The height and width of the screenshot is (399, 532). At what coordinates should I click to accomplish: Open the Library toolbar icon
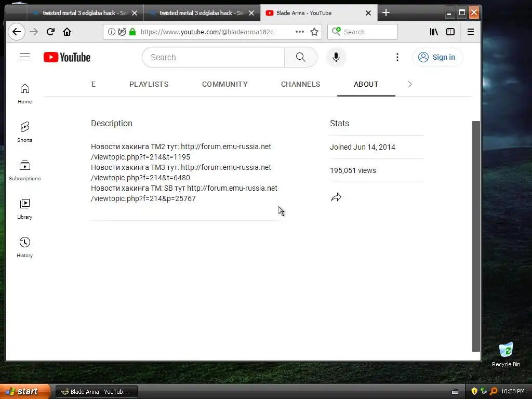(434, 32)
